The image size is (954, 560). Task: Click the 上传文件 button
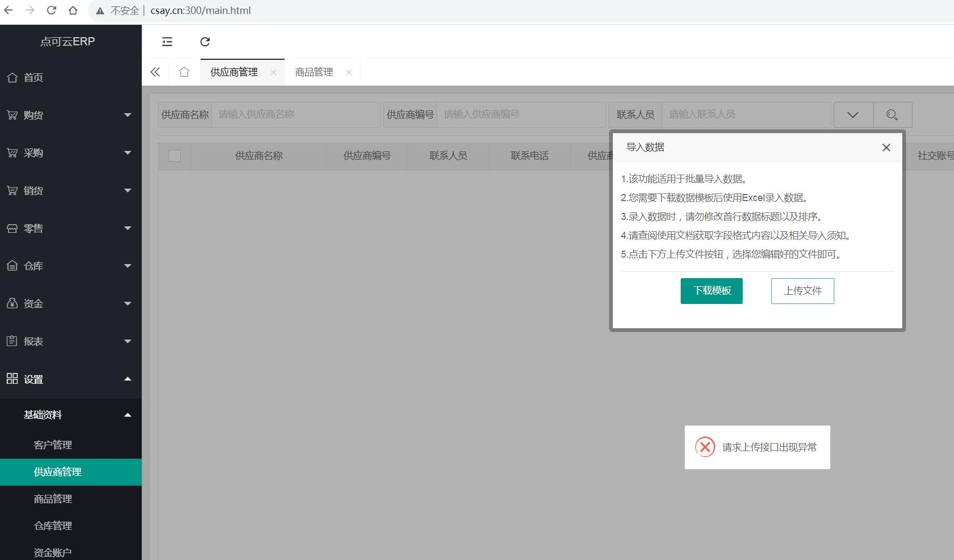803,291
